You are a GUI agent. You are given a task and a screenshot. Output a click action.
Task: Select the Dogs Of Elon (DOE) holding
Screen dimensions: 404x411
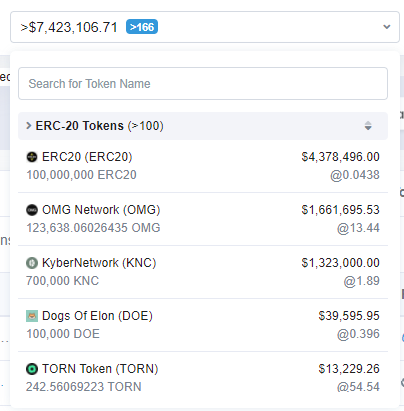(x=203, y=325)
